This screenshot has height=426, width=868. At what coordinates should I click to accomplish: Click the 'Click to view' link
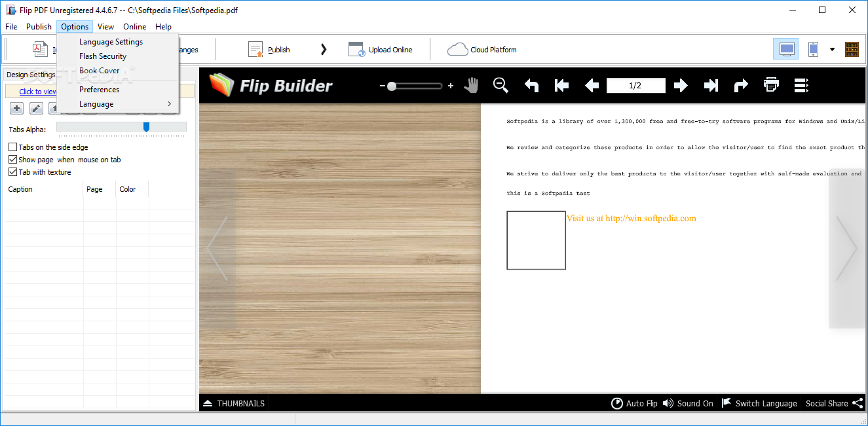point(38,92)
